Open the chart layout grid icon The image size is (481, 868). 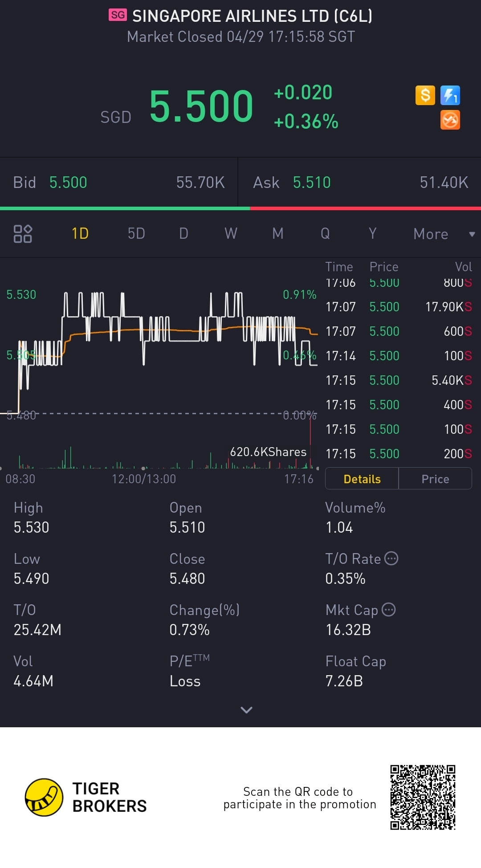[x=23, y=234]
